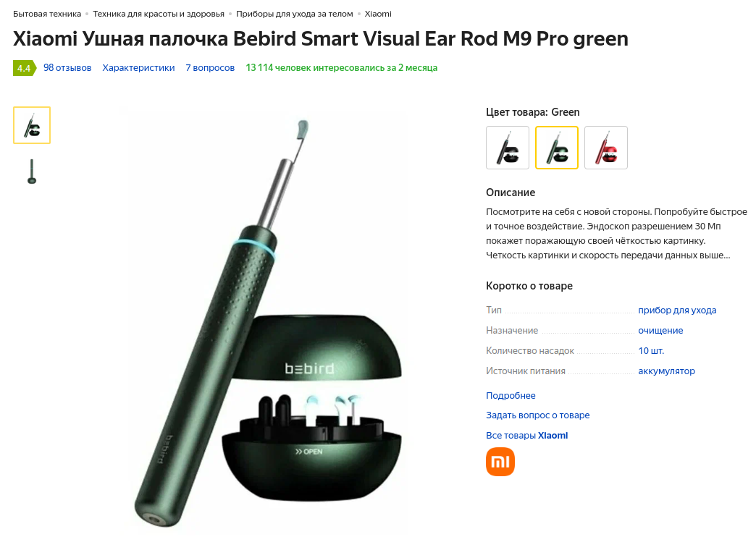Go to Техника для красоты и здоровья breadcrumb
Image resolution: width=756 pixels, height=558 pixels.
[159, 14]
